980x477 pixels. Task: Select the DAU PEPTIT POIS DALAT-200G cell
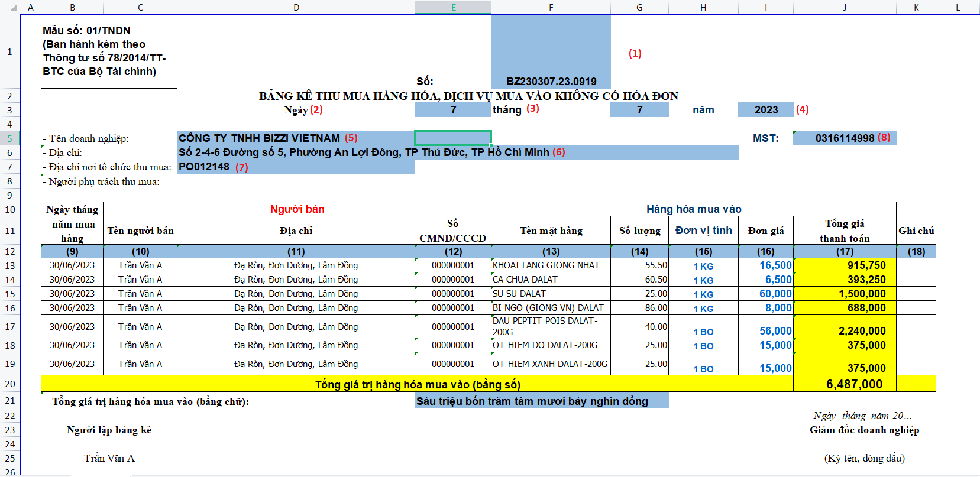pyautogui.click(x=551, y=326)
